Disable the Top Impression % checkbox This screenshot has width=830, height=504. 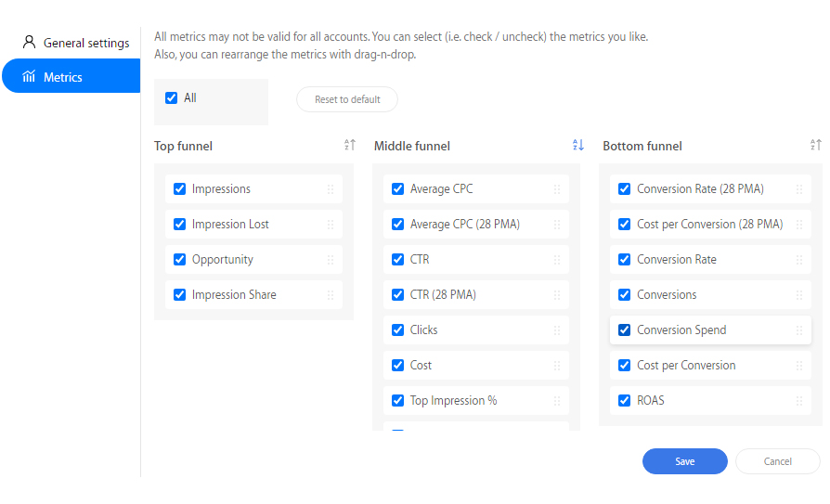tap(397, 401)
